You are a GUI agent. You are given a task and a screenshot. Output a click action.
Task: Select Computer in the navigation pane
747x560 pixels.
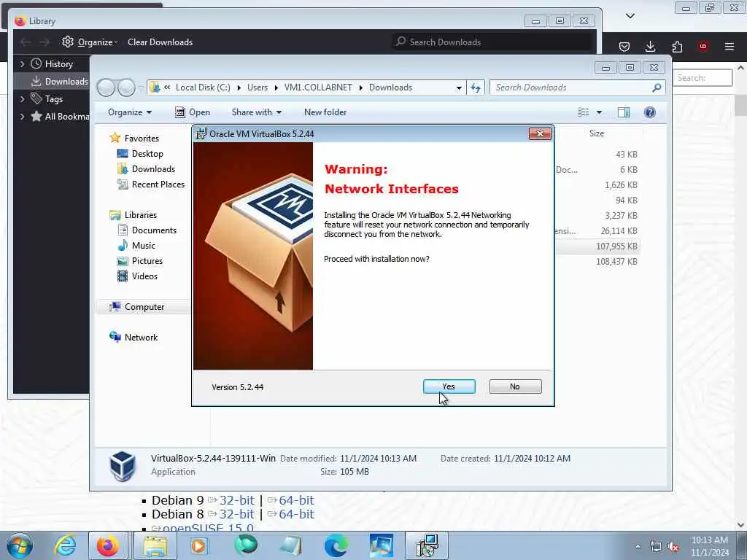click(x=144, y=307)
